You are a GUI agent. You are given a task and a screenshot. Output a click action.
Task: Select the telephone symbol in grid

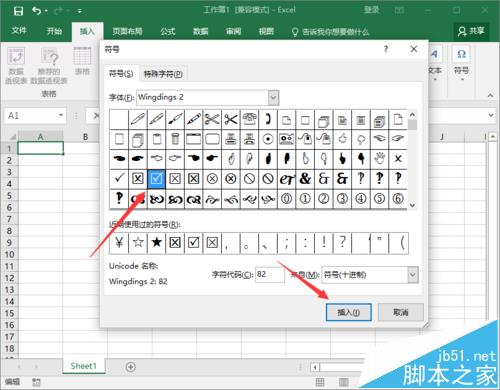249,119
